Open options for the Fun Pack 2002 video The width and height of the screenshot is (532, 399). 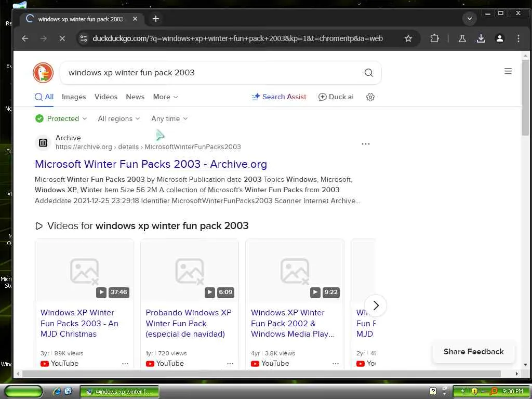point(336,364)
